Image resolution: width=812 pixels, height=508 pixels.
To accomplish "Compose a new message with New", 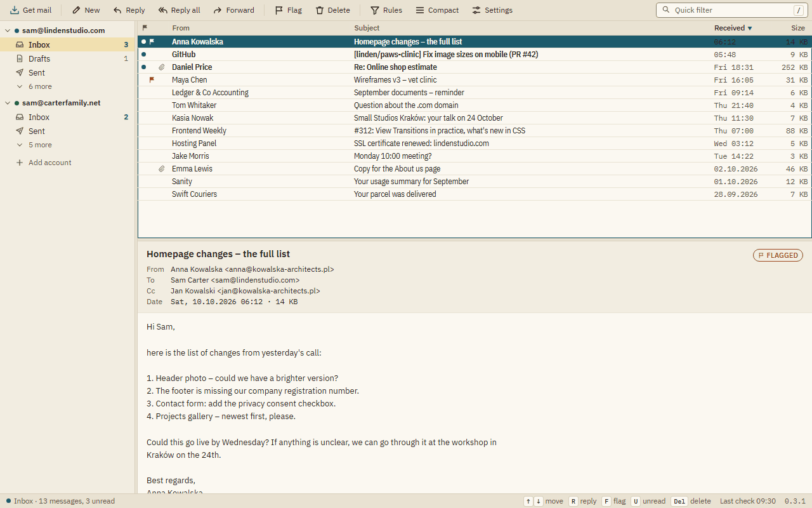I will 86,10.
